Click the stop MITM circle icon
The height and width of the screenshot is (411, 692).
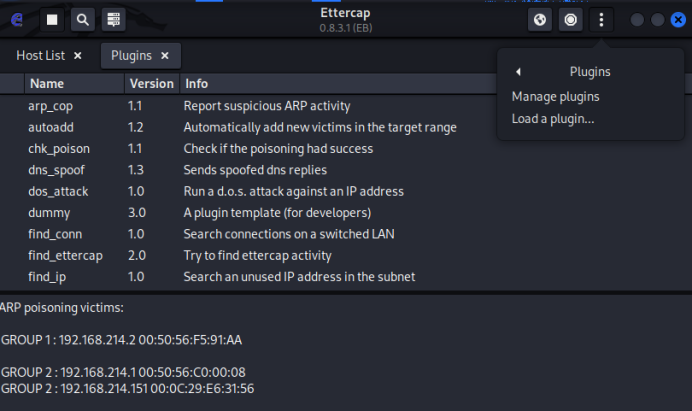pos(570,19)
